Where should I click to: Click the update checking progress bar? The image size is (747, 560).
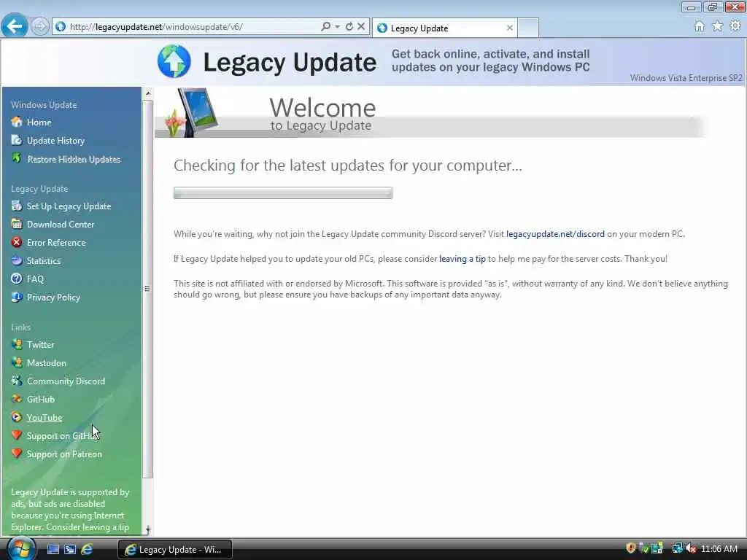(283, 192)
